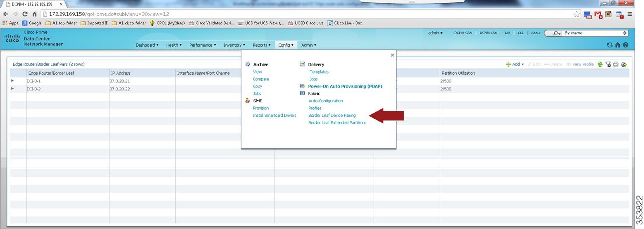Open Google bookmark
The height and width of the screenshot is (229, 644).
coord(32,23)
